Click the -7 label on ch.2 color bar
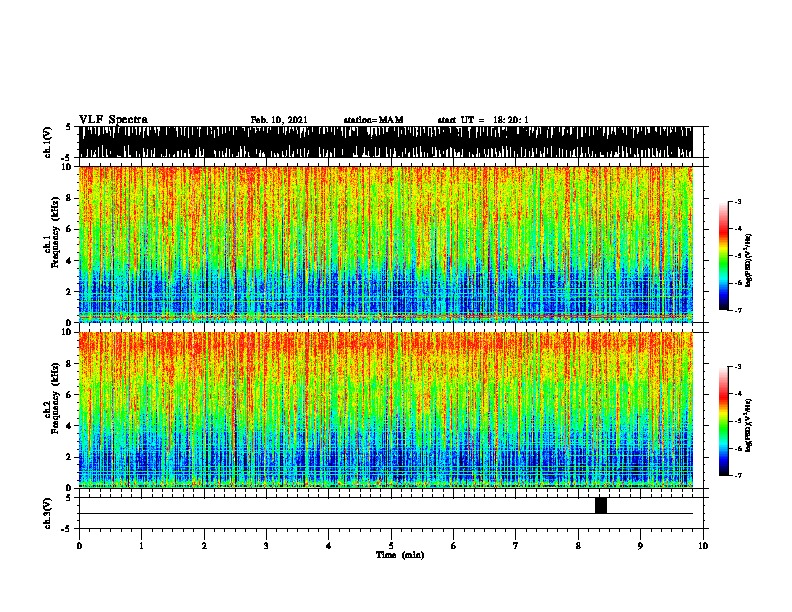The width and height of the screenshot is (792, 612). click(x=738, y=476)
